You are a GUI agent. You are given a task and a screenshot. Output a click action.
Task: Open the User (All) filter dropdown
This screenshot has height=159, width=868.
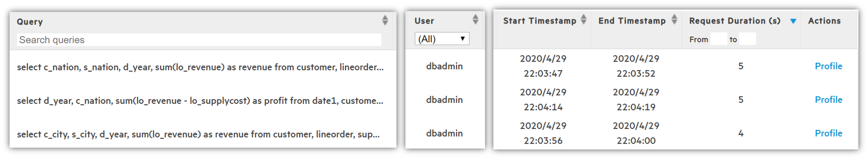[442, 39]
